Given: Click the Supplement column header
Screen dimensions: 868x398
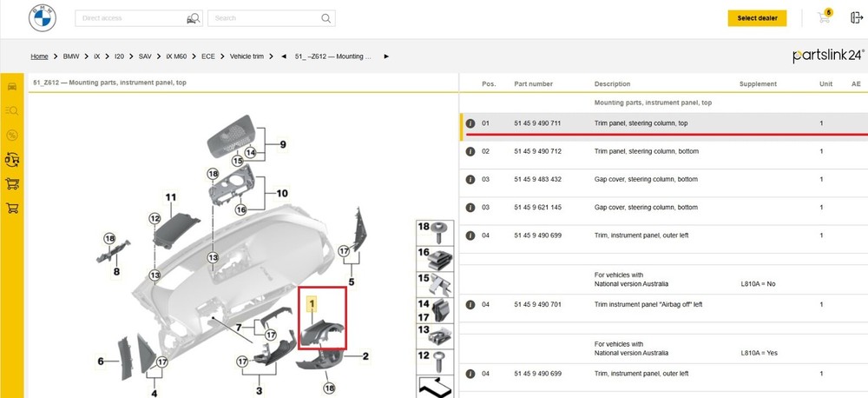Looking at the screenshot, I should pos(758,84).
